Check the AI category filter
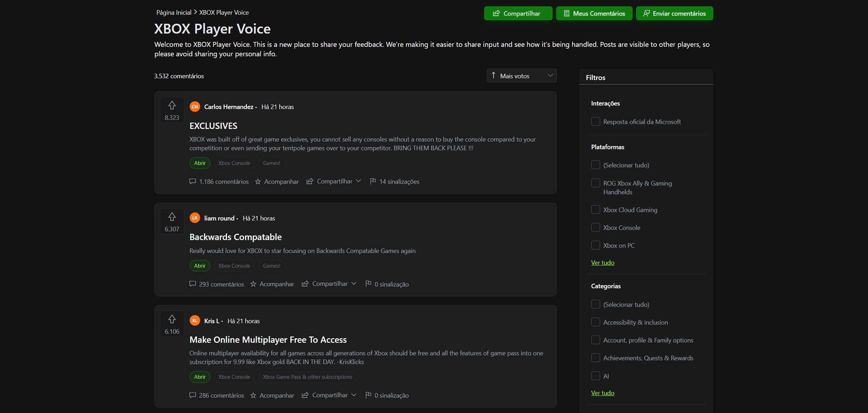868x413 pixels. coord(596,376)
